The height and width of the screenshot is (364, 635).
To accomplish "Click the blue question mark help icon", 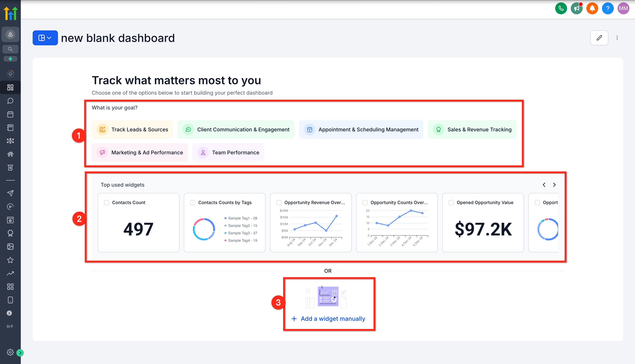I will [x=608, y=9].
